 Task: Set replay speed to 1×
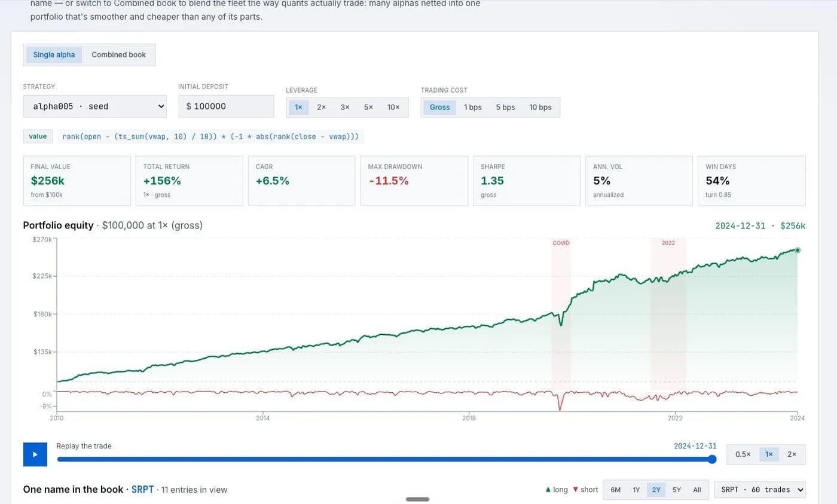(x=769, y=454)
